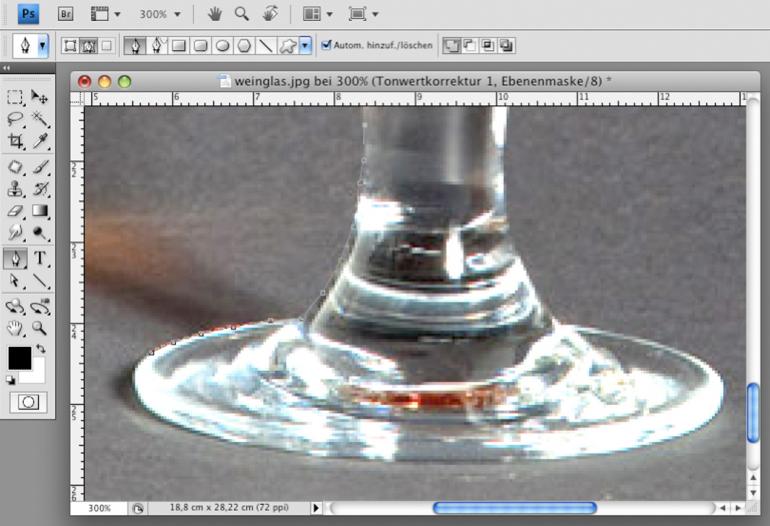
Task: Select the Clone Stamp tool
Action: click(15, 189)
